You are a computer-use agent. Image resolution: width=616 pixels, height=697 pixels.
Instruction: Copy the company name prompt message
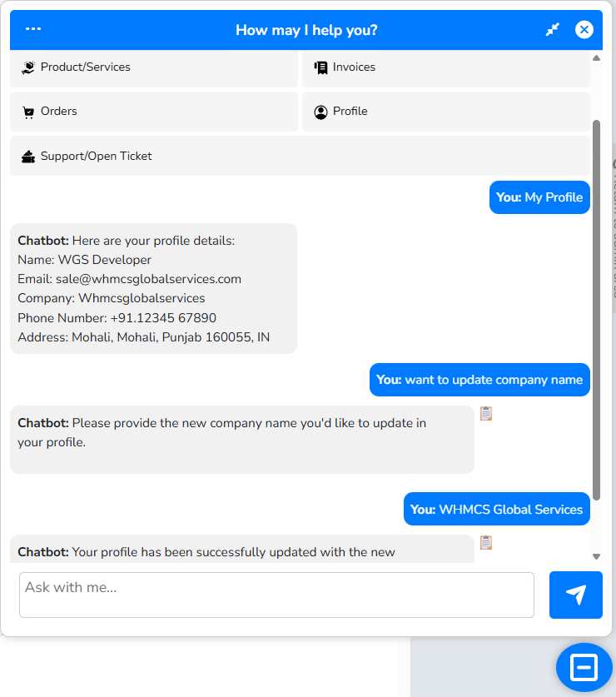click(x=486, y=413)
